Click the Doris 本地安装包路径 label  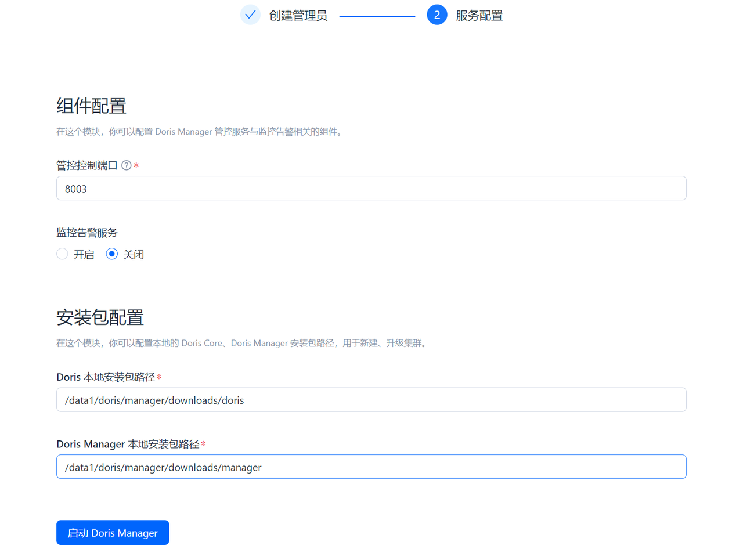coord(106,377)
